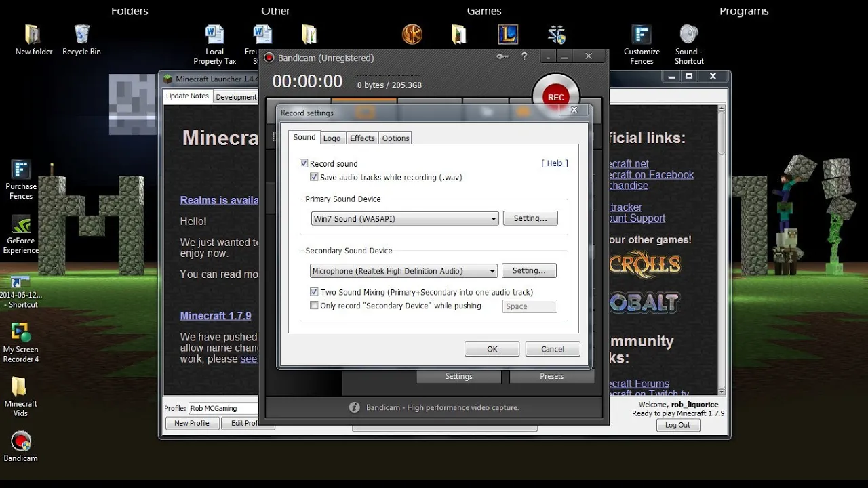Viewport: 868px width, 488px height.
Task: Click Setting button for Secondary Sound Device
Action: tap(529, 270)
